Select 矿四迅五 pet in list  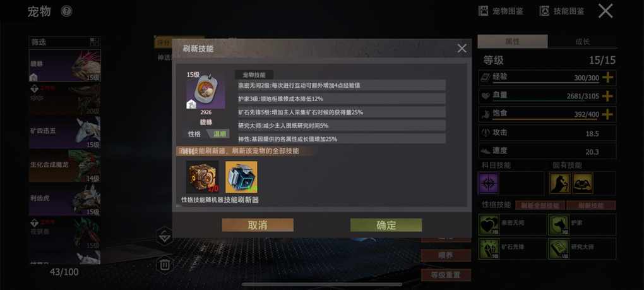(64, 132)
